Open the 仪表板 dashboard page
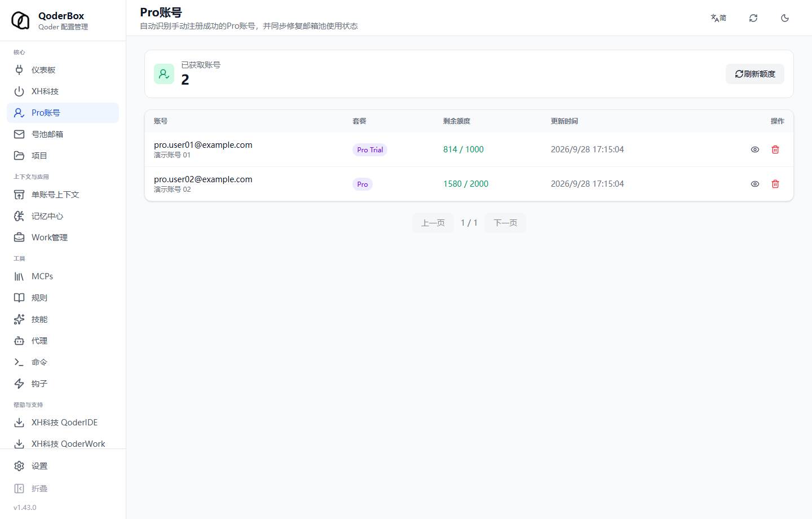The width and height of the screenshot is (812, 519). pyautogui.click(x=63, y=70)
